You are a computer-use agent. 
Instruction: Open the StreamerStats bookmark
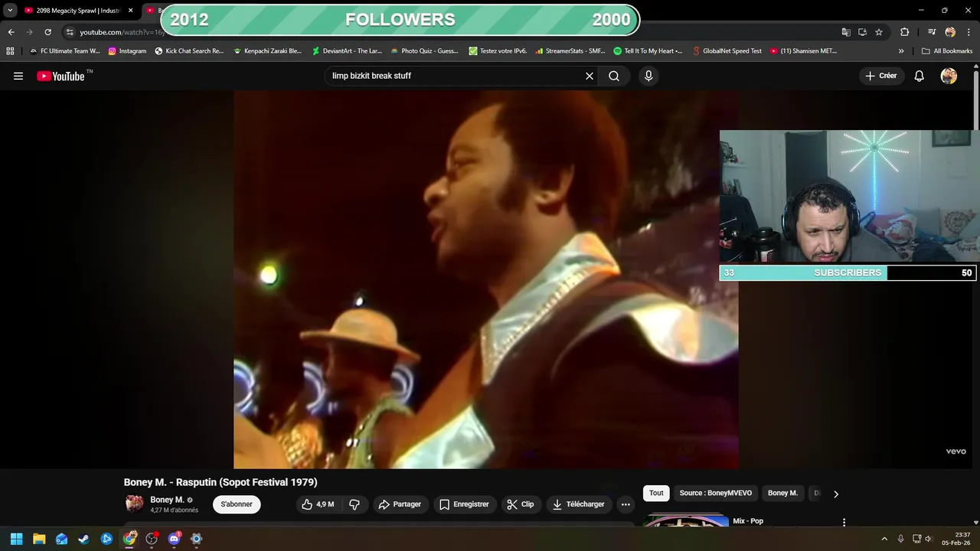coord(570,51)
